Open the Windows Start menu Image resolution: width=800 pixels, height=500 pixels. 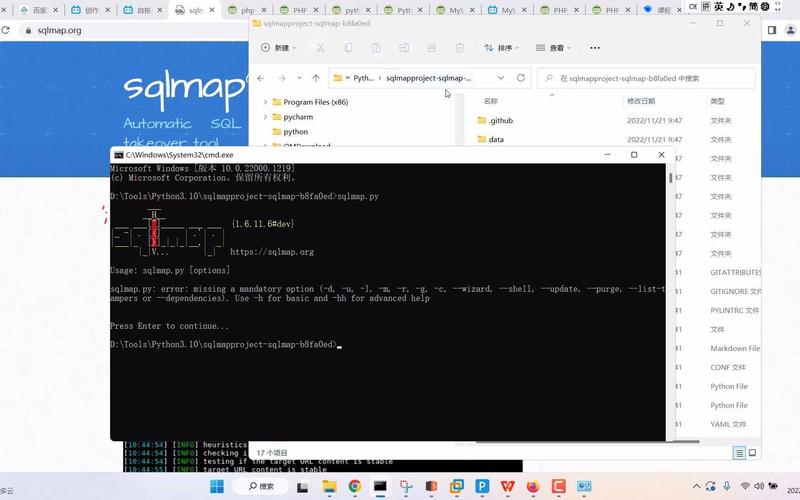click(217, 486)
